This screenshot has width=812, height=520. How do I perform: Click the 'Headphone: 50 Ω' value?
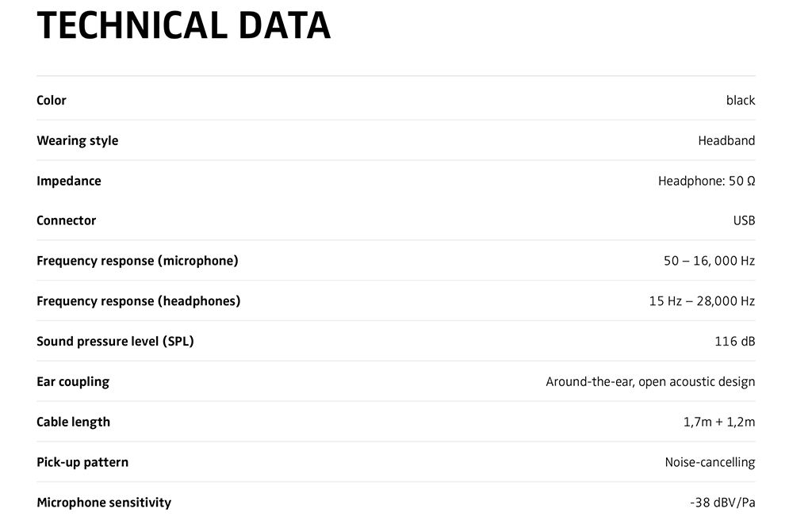[x=707, y=181]
